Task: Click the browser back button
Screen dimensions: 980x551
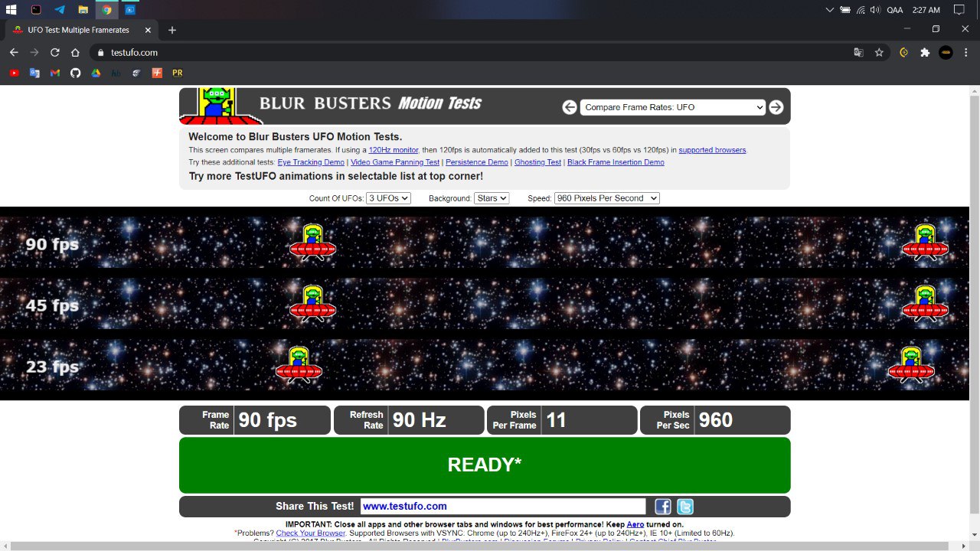Action: point(14,53)
